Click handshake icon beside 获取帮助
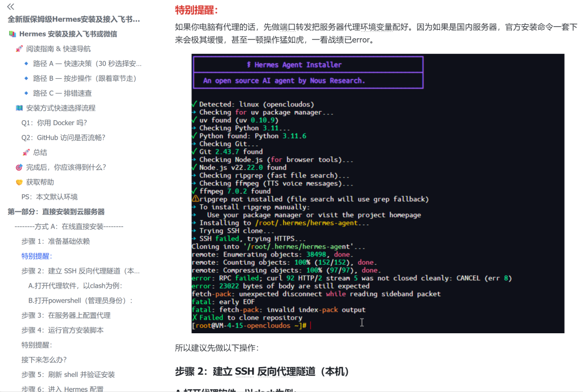 coord(19,182)
